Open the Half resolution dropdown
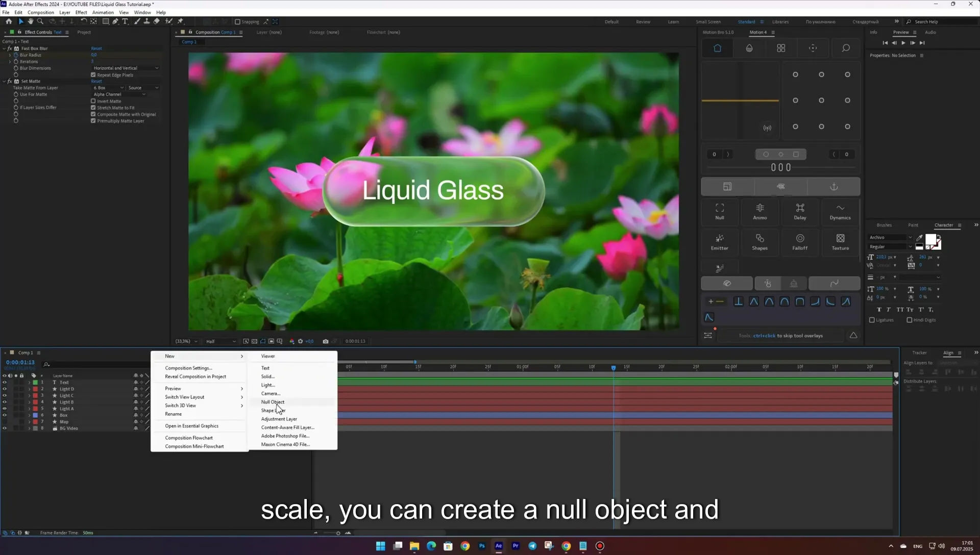The height and width of the screenshot is (555, 980). tap(221, 341)
